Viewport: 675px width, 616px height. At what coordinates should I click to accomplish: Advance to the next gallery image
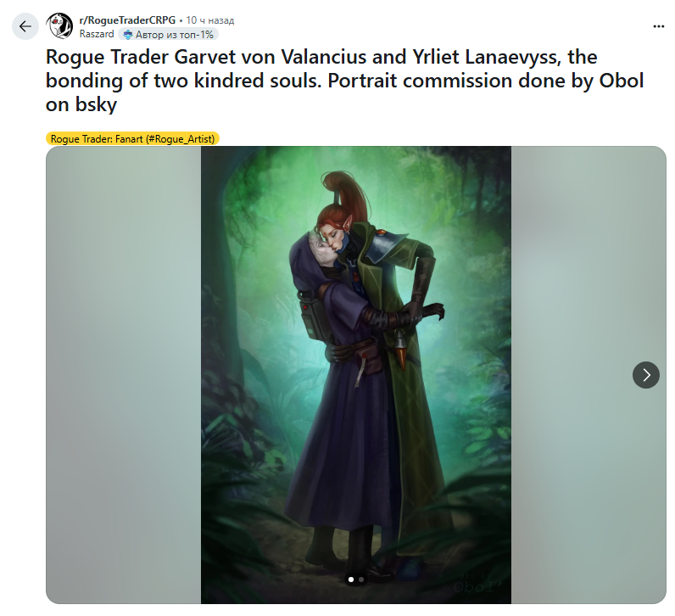click(x=645, y=375)
